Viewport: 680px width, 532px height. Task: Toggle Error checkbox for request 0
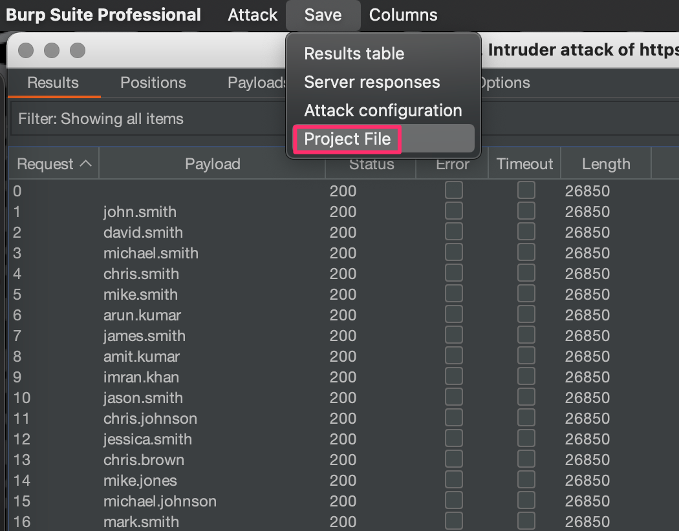pyautogui.click(x=454, y=191)
